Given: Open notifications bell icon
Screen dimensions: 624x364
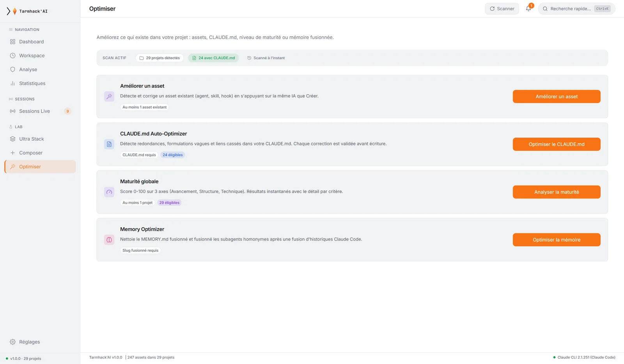Looking at the screenshot, I should [x=528, y=9].
